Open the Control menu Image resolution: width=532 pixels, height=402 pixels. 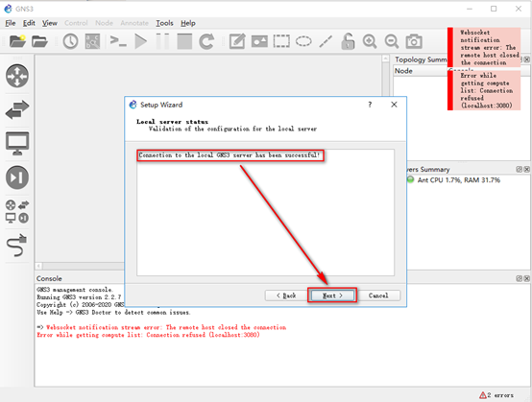click(x=76, y=23)
